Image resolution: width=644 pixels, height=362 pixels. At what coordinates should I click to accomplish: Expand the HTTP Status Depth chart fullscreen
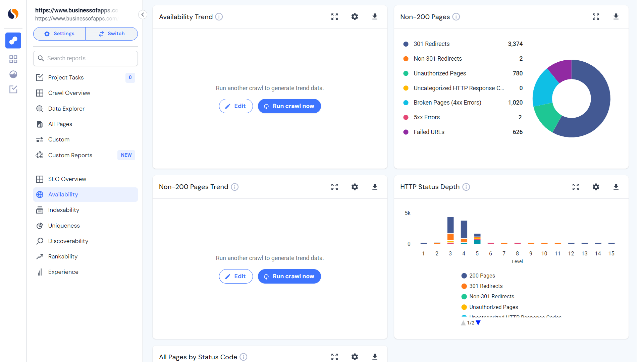click(576, 187)
